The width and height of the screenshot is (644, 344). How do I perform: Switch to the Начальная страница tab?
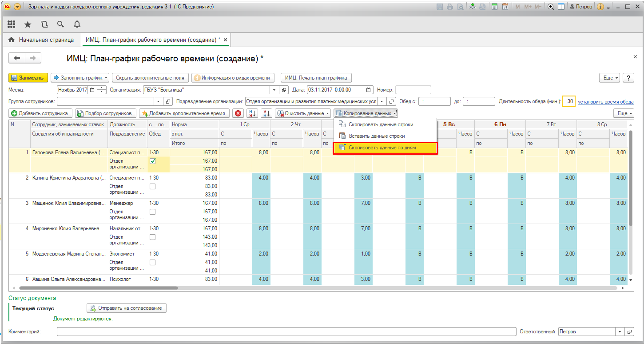pos(41,40)
